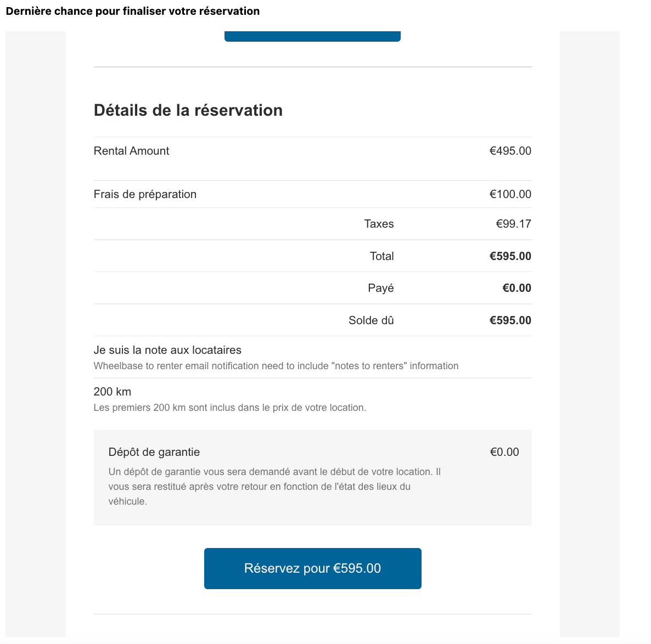Select the Solde dû €595.00 amount
The height and width of the screenshot is (644, 651).
(x=510, y=320)
